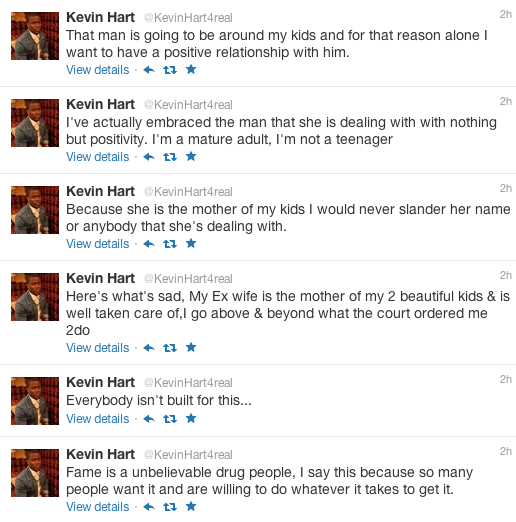
Task: Reply to the 'positive relationship with him' tweet
Action: (x=149, y=70)
